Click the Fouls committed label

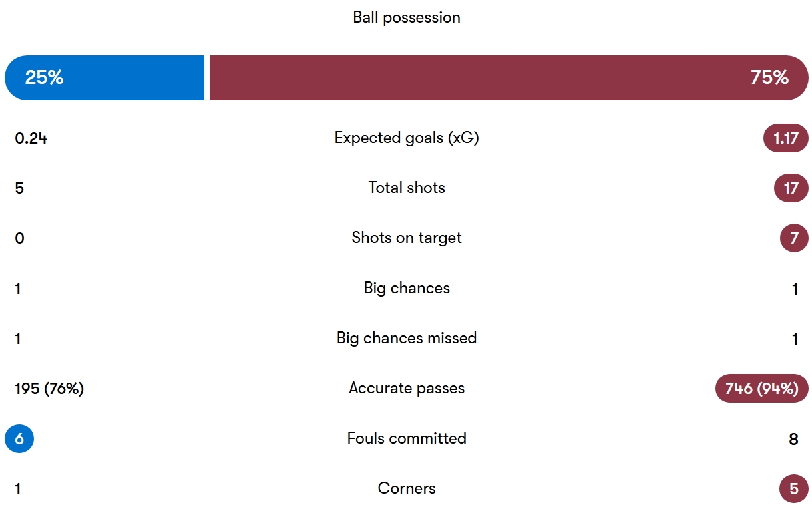click(407, 438)
